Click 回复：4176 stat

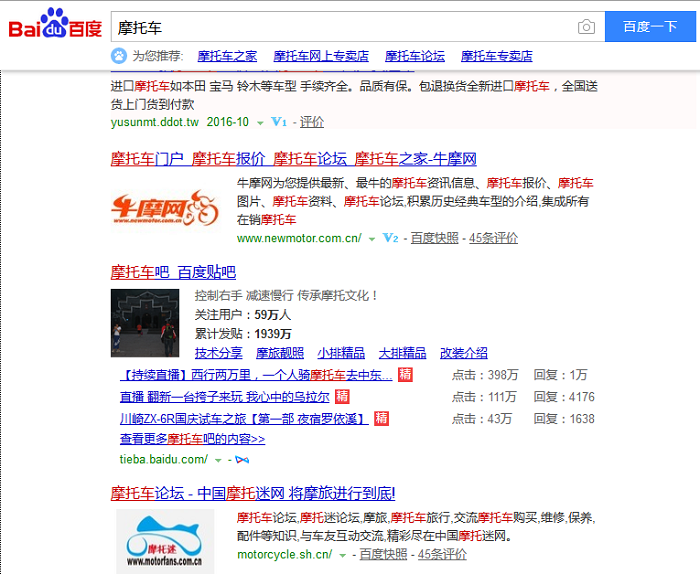point(564,397)
